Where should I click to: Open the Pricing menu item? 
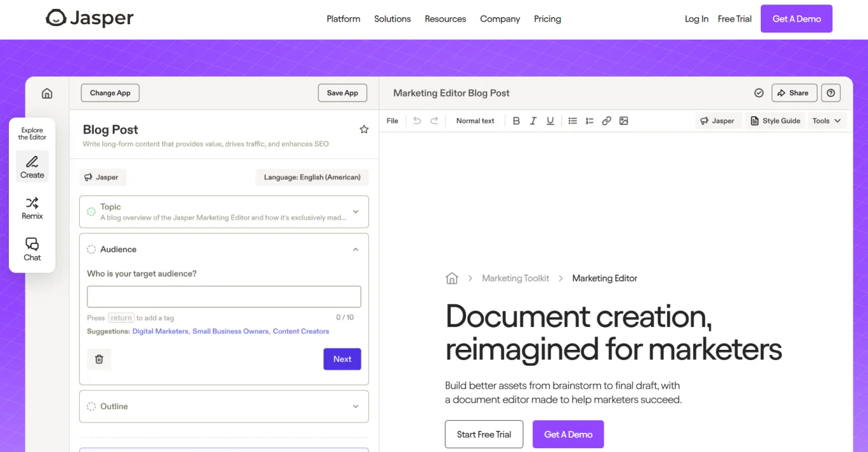click(x=547, y=19)
